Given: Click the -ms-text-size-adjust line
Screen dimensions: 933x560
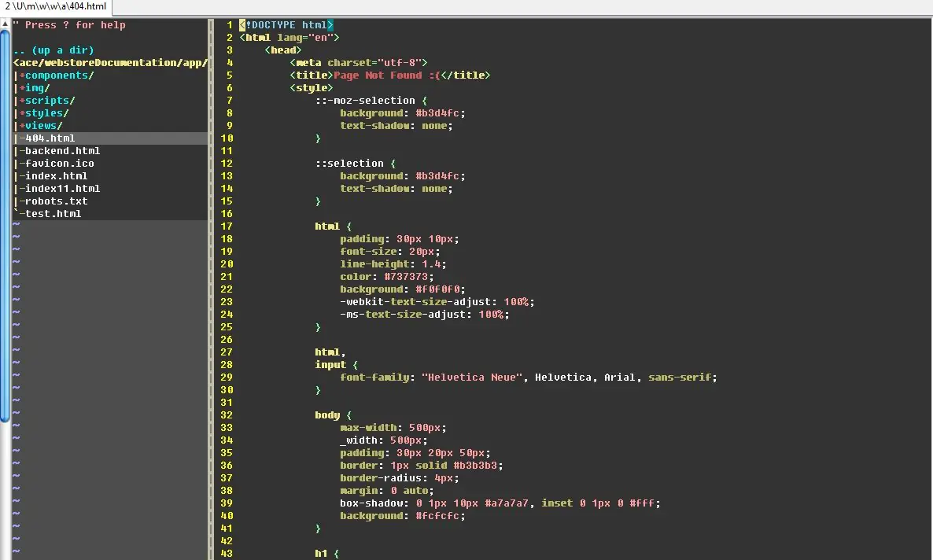Looking at the screenshot, I should 425,315.
